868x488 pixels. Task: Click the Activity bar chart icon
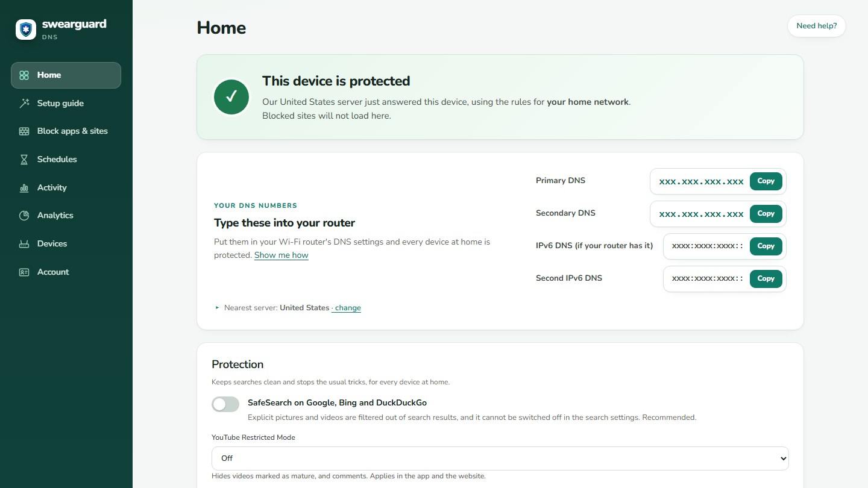point(24,187)
